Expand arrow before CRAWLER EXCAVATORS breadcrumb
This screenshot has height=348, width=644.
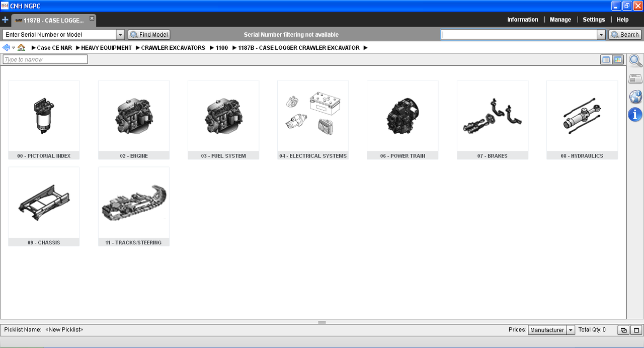point(137,48)
